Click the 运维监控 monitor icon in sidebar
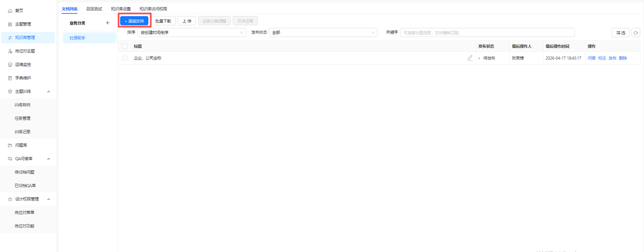The height and width of the screenshot is (252, 644). point(10,65)
